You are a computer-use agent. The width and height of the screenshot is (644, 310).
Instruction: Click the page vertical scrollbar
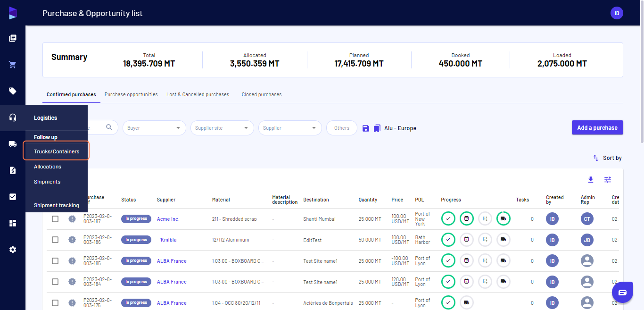(x=641, y=71)
